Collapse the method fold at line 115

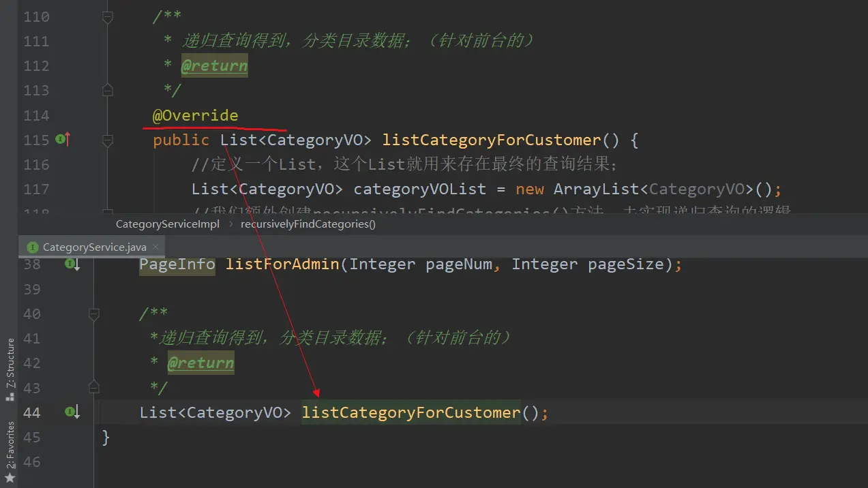click(107, 140)
